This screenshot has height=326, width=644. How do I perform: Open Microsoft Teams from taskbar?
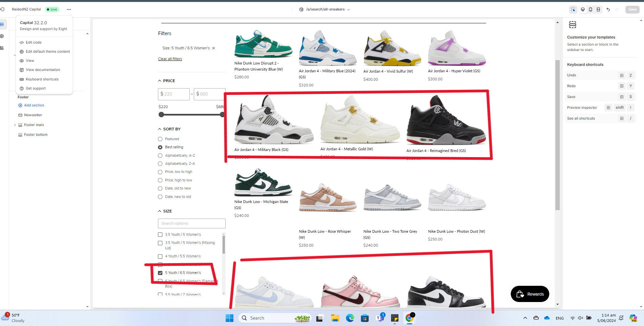point(380,318)
